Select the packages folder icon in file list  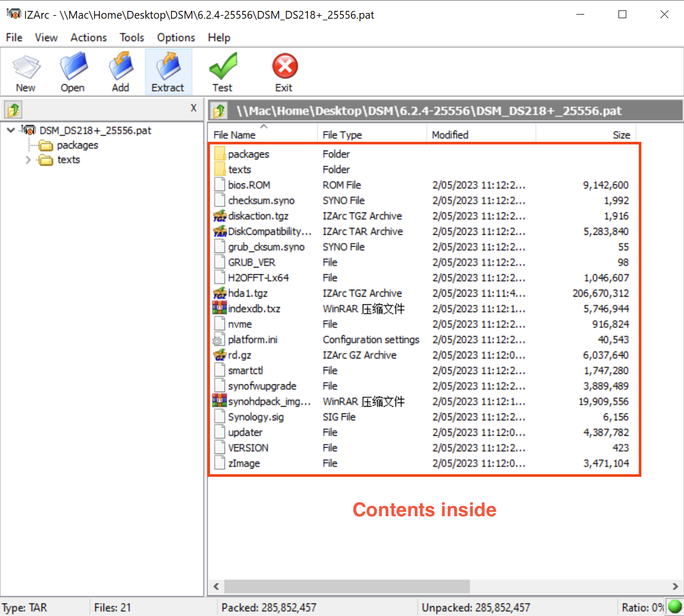click(219, 154)
